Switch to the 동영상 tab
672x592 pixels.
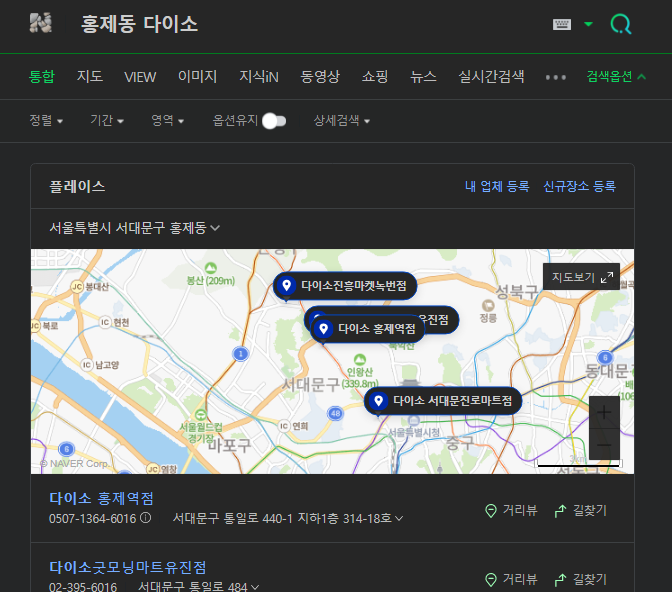pos(320,77)
